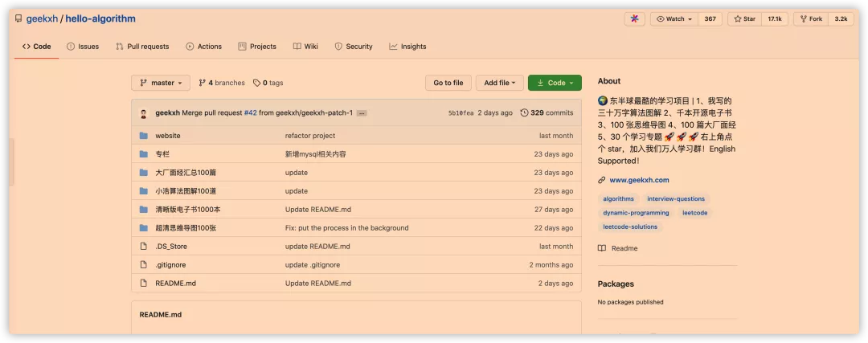Click the 3.2k forks count
Screen dimensions: 868x343
841,18
